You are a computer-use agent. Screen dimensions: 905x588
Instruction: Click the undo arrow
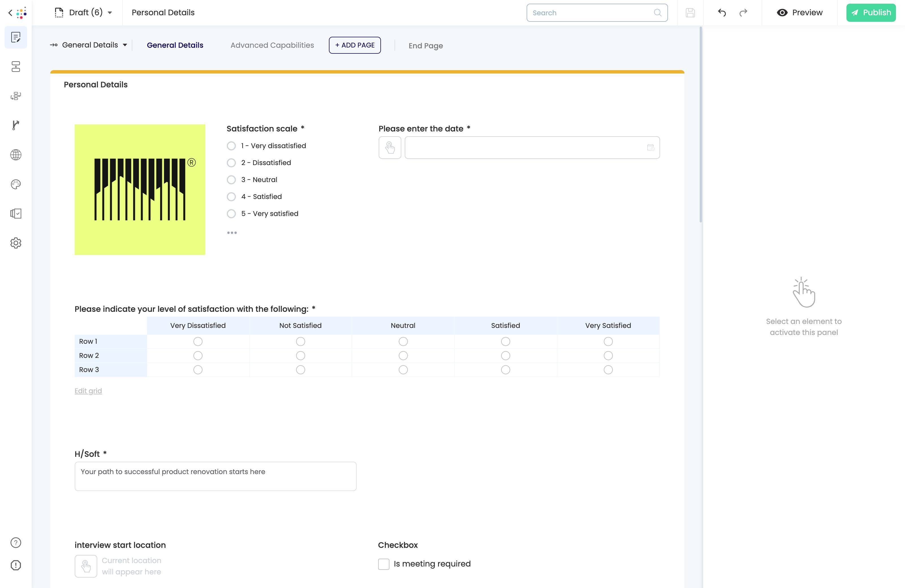point(722,13)
